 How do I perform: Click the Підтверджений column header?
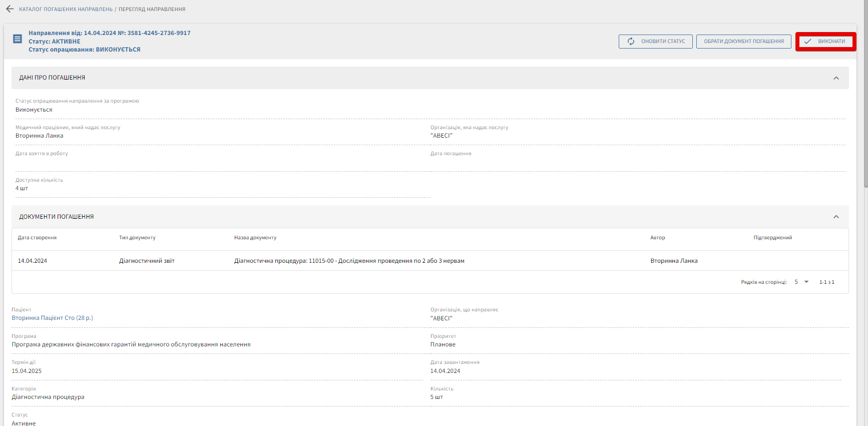click(772, 238)
